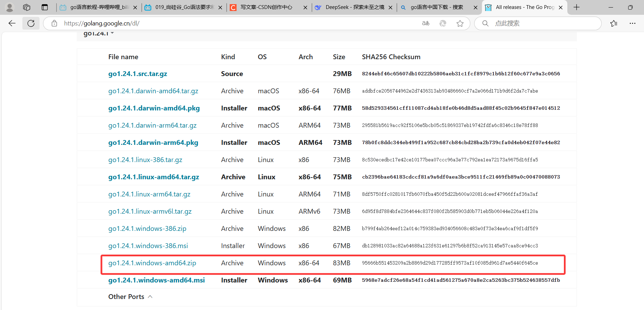Download go1.24.1.darwin-arm64.tar.gz
Viewport: 644px width, 310px height.
(152, 125)
